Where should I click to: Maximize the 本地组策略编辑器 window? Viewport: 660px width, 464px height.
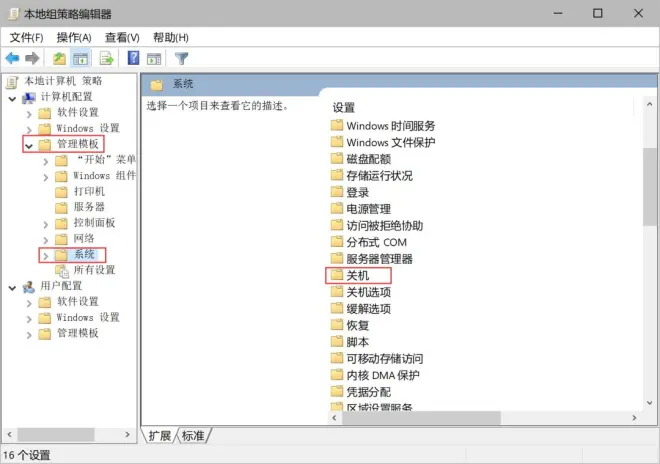click(x=598, y=13)
